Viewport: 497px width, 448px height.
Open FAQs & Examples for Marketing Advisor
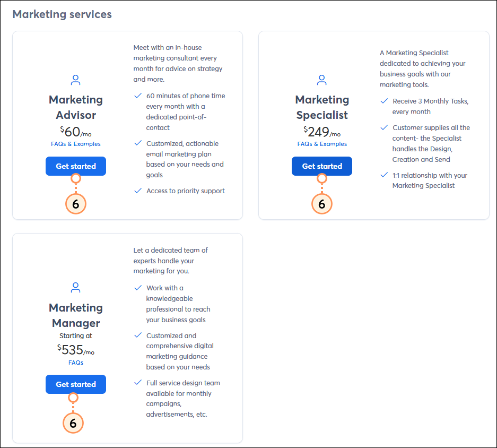click(x=75, y=143)
